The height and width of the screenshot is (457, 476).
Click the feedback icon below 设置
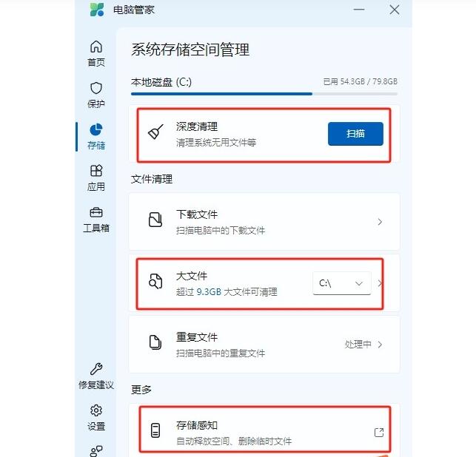(96, 451)
